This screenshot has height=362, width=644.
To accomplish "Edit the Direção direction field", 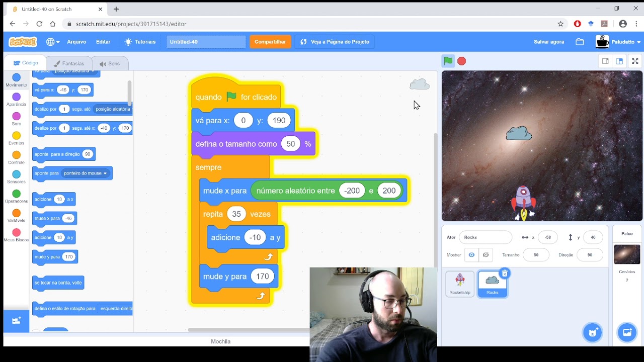I will [x=590, y=255].
